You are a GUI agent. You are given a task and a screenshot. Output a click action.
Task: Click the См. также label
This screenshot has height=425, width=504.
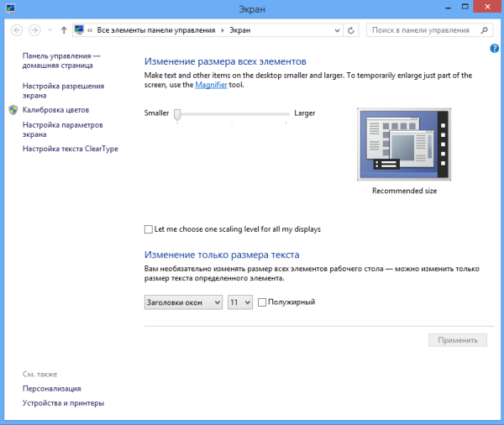coord(39,375)
